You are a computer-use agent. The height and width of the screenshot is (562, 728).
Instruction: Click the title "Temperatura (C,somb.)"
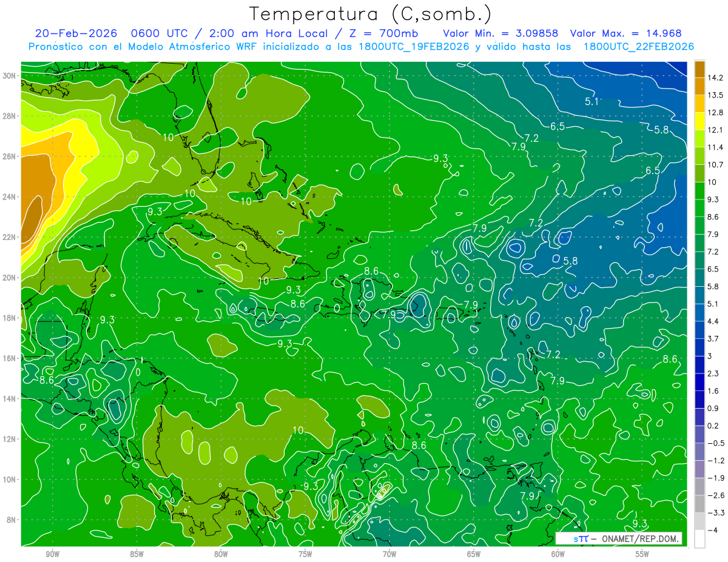point(370,15)
